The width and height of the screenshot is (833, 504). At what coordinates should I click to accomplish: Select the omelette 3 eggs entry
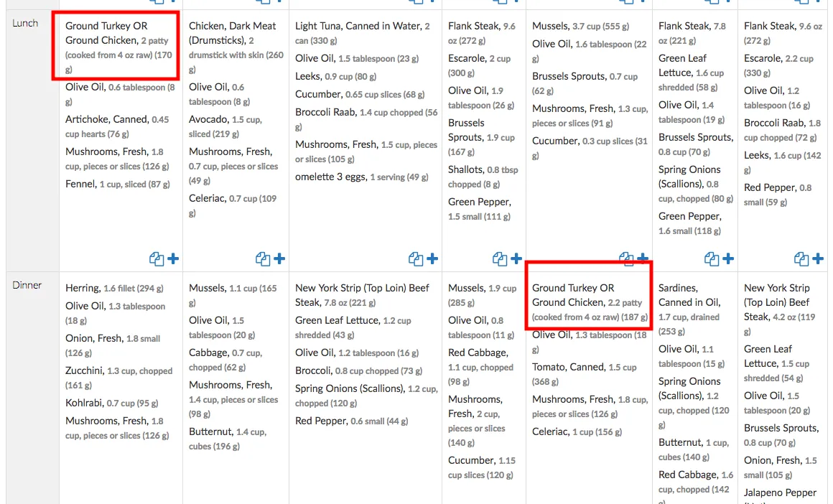coord(330,177)
